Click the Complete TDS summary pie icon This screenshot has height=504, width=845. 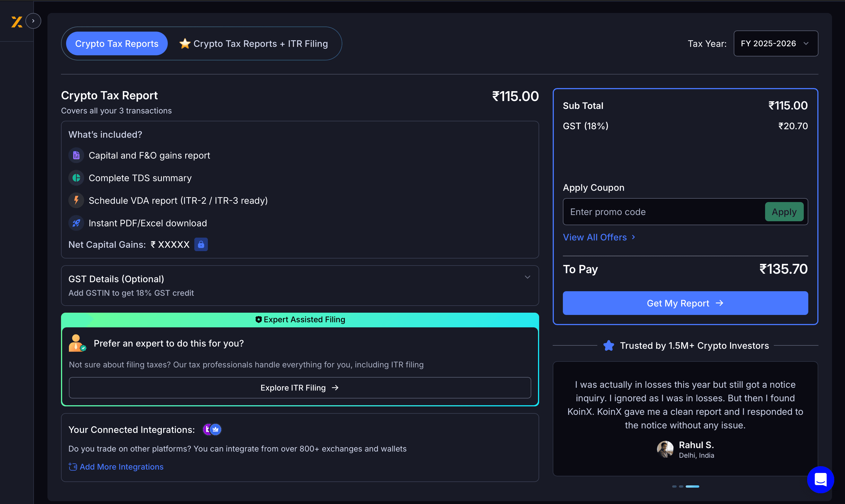pyautogui.click(x=76, y=178)
